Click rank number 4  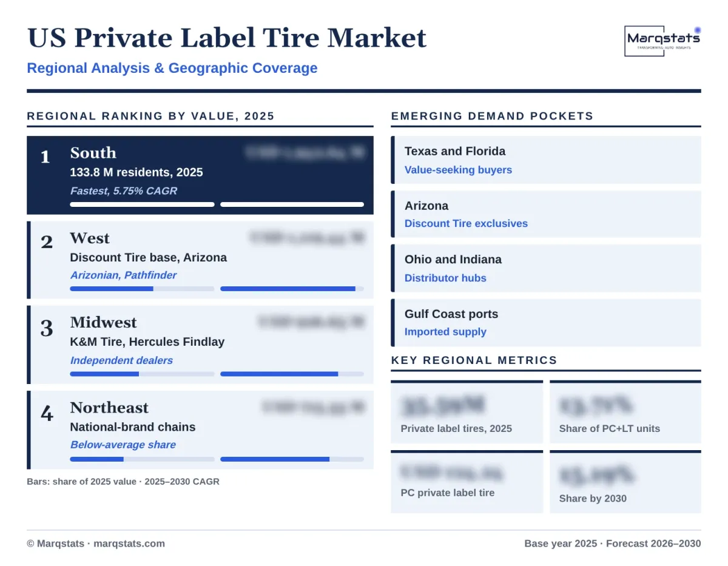pyautogui.click(x=47, y=413)
